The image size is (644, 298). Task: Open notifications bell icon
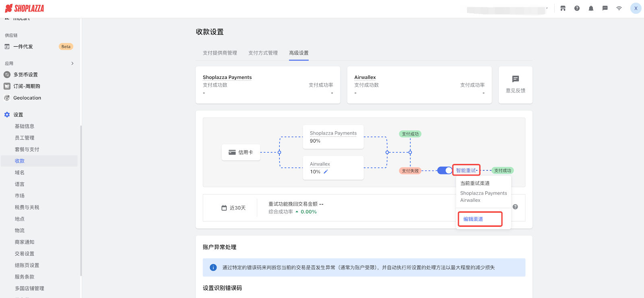[591, 8]
